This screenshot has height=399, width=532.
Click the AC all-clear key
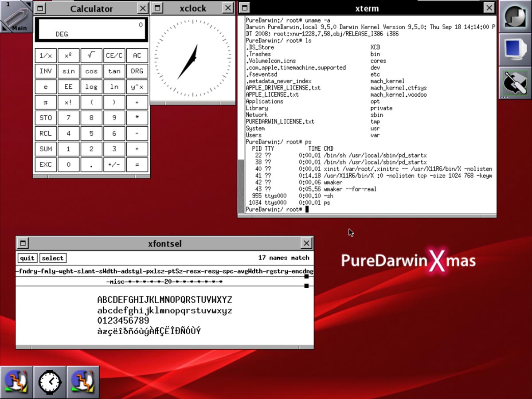pyautogui.click(x=137, y=55)
